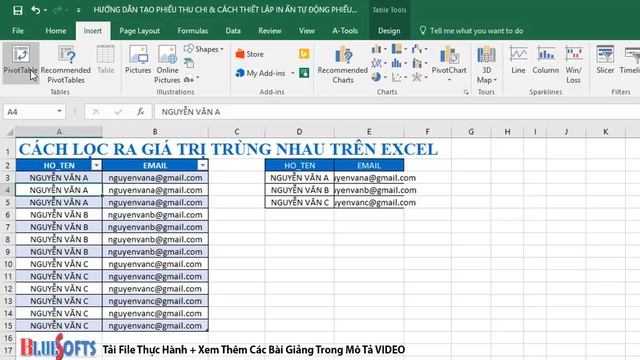Viewport: 640px width, 360px height.
Task: Open Recommended Charts
Action: pos(343,64)
